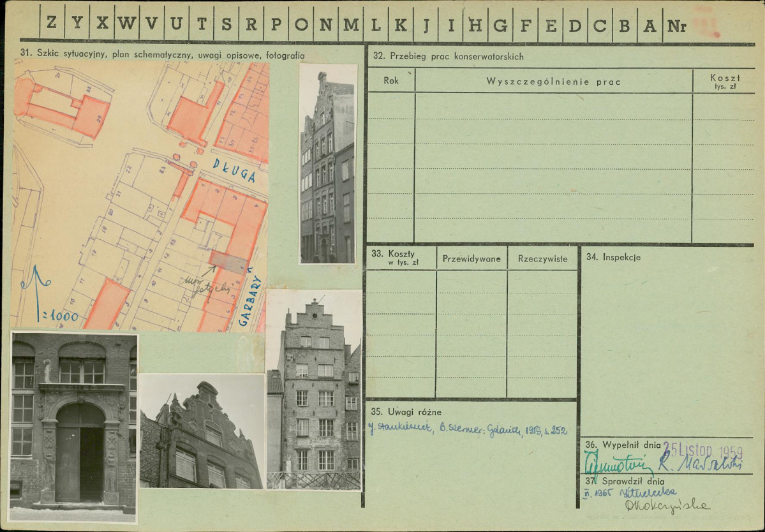Viewport: 765px width, 532px height.
Task: Open the tall narrow facade photograph
Action: [x=327, y=164]
